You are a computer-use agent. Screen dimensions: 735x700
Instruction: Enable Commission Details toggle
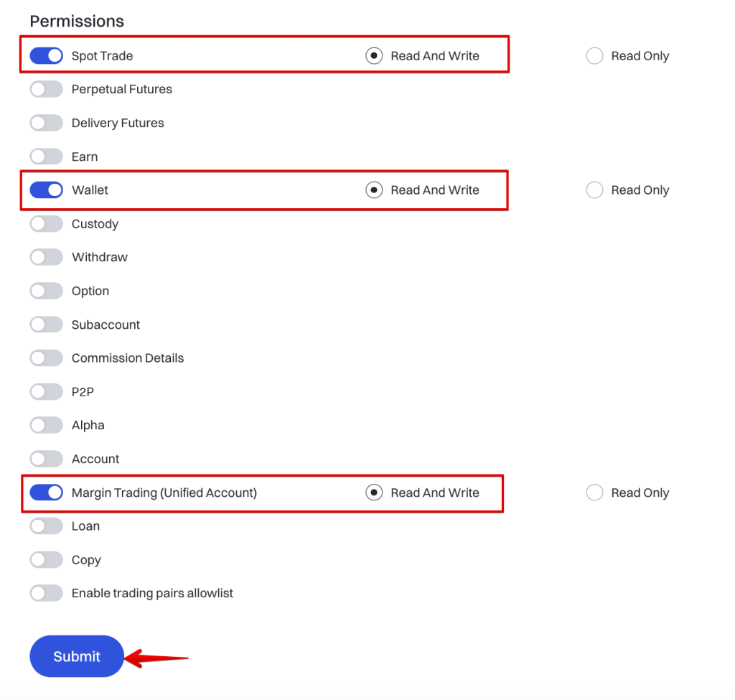[46, 358]
